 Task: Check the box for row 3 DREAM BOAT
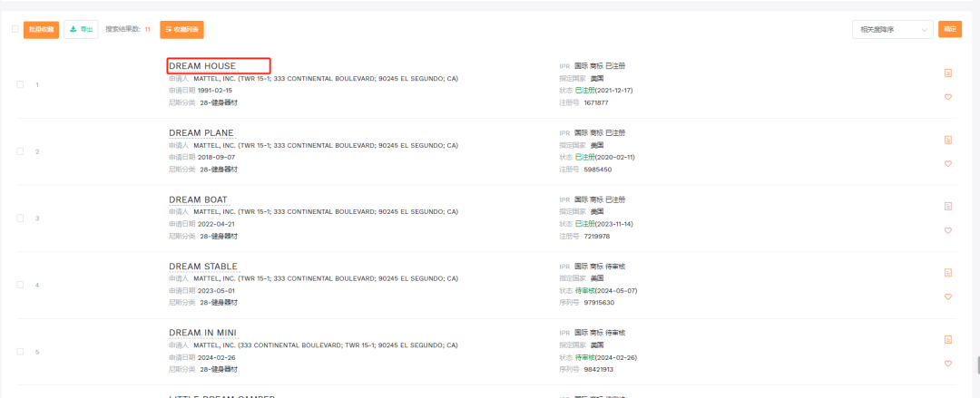click(20, 218)
